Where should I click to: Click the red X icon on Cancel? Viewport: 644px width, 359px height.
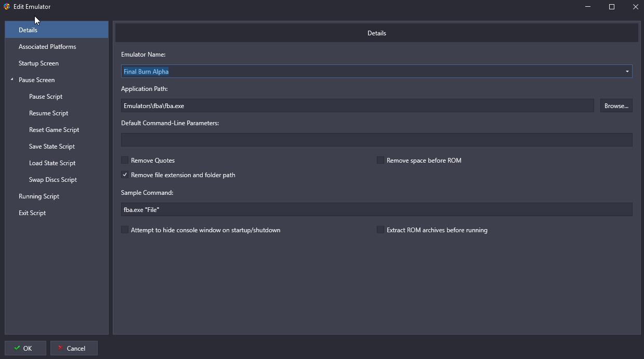pos(61,348)
